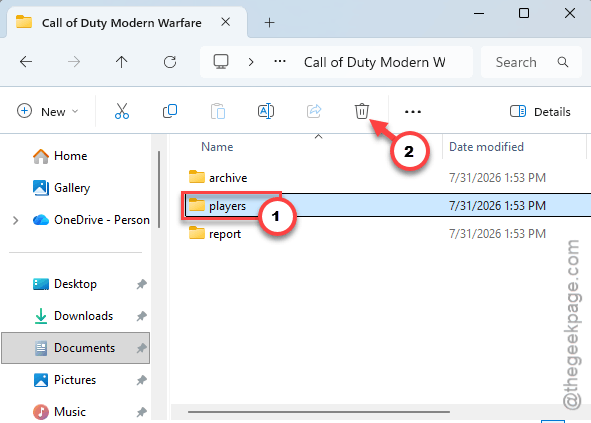The image size is (591, 423).
Task: Open a new tab with plus
Action: click(269, 23)
